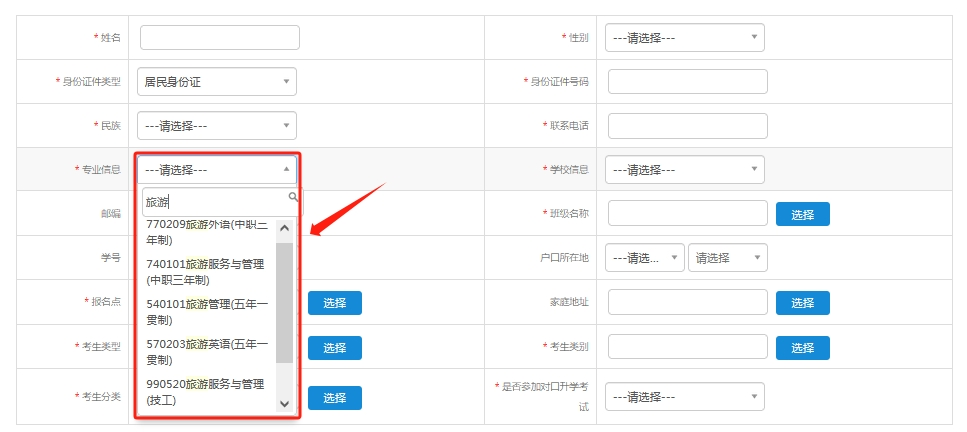
Task: Click 选择 button for 考生分类
Action: pos(335,398)
